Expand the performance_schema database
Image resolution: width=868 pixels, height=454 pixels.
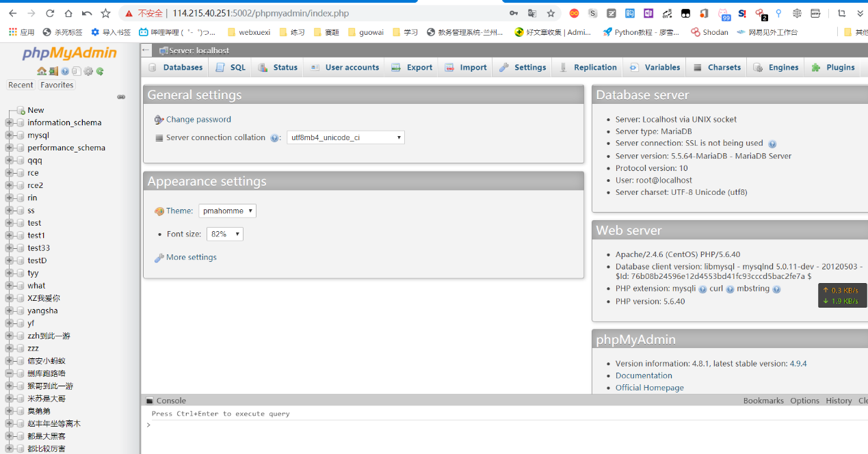pyautogui.click(x=9, y=148)
